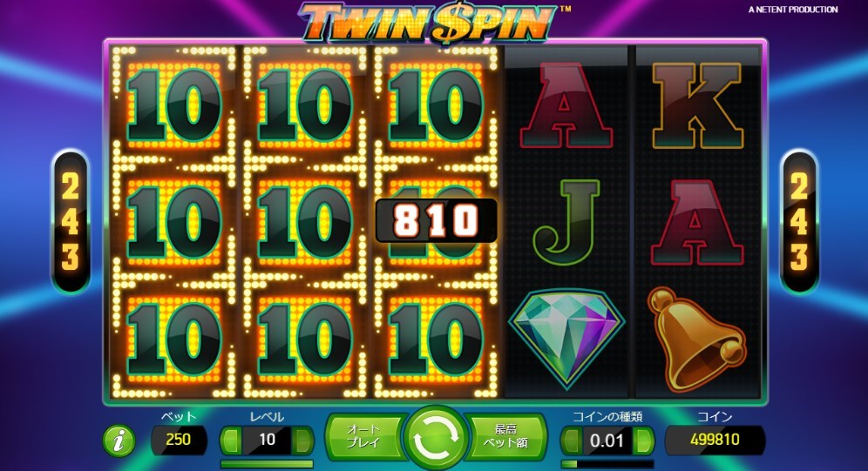Click the golden bell symbol
Image resolution: width=868 pixels, height=471 pixels.
pos(696,339)
